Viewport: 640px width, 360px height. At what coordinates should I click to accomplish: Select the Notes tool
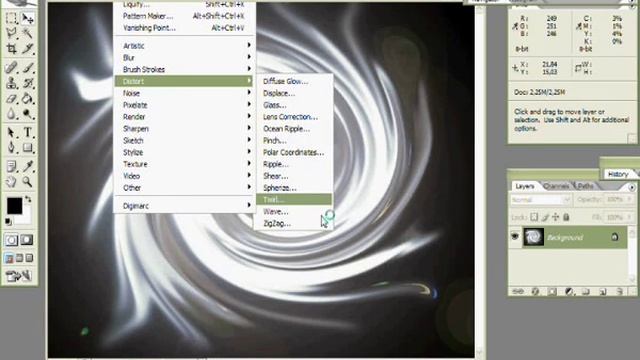click(11, 166)
